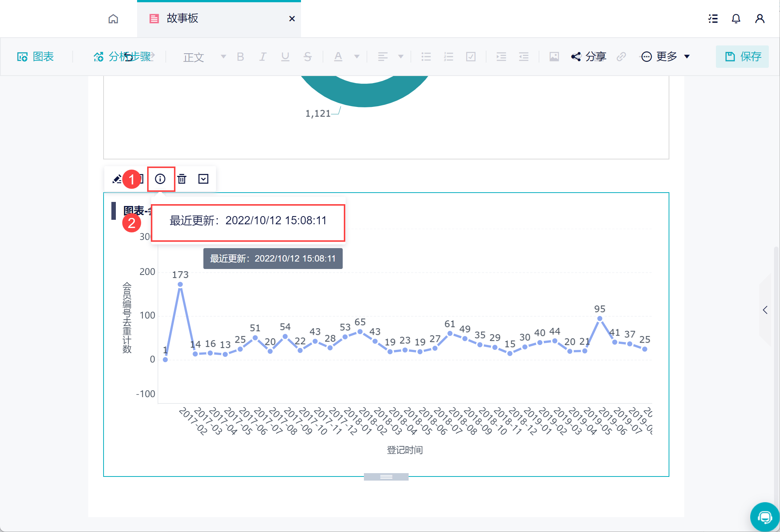Open the customer support chat bubble

click(765, 517)
